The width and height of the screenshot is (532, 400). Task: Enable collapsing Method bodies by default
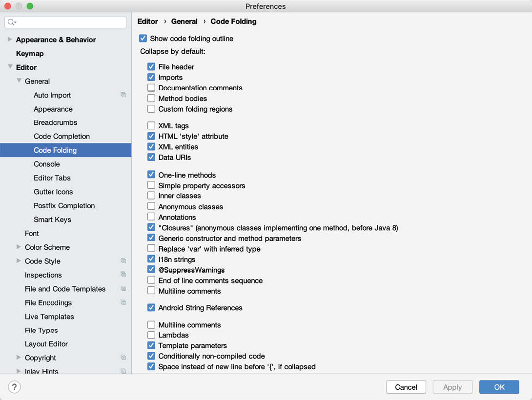click(151, 99)
